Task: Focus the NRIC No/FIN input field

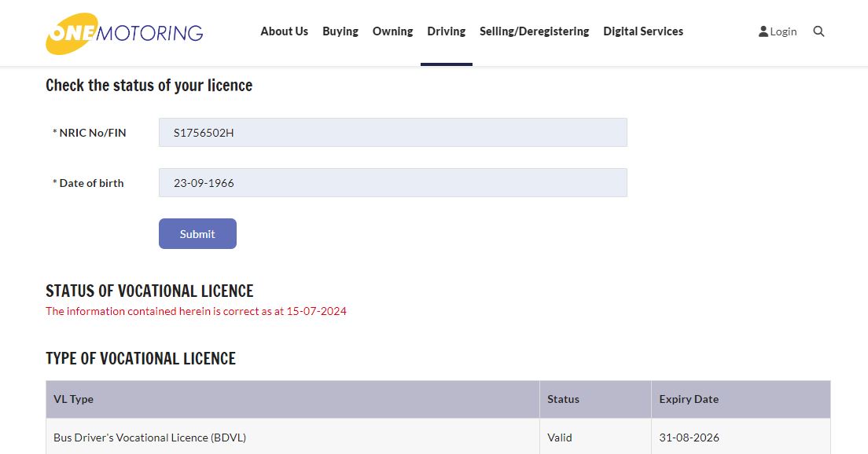Action: click(x=392, y=133)
